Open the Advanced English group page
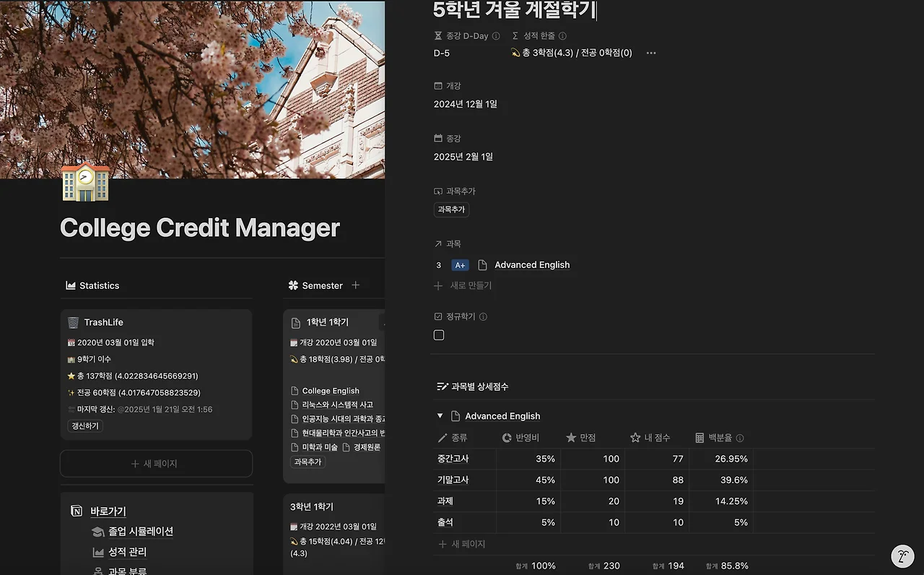924x575 pixels. [502, 416]
